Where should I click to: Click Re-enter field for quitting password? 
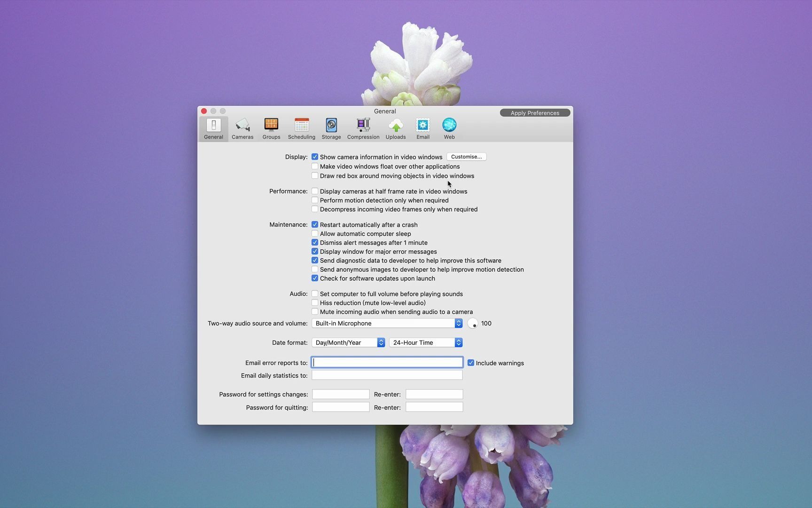(434, 407)
